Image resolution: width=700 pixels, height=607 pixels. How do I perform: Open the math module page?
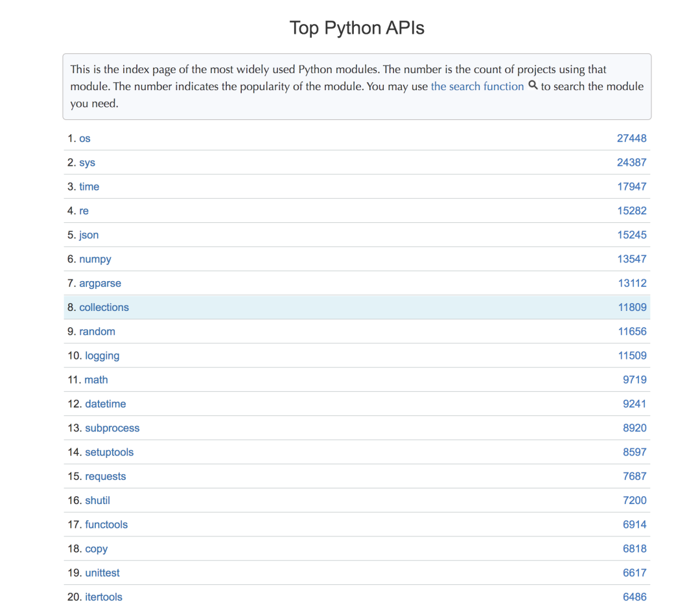click(x=97, y=379)
